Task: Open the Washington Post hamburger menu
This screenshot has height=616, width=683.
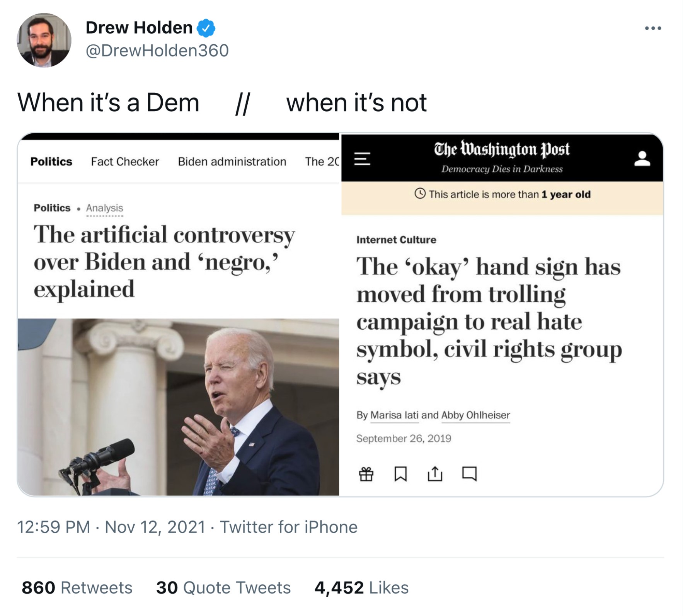Action: coord(362,158)
